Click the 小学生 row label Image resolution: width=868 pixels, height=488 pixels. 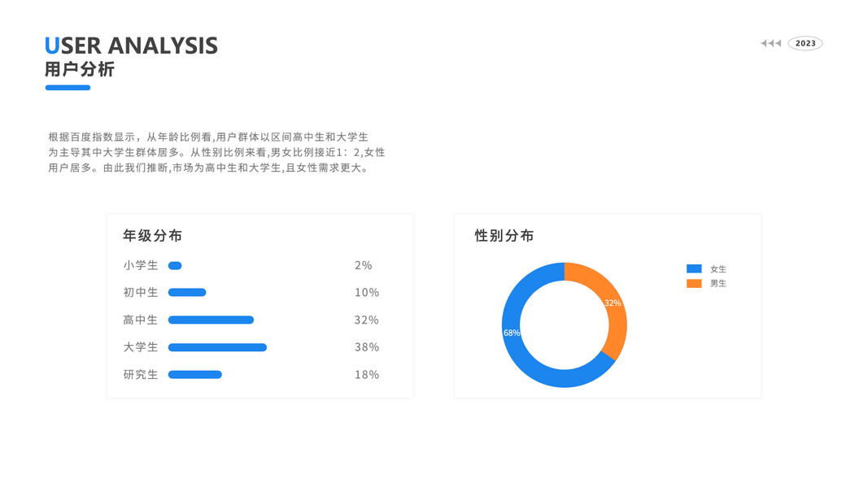click(141, 265)
